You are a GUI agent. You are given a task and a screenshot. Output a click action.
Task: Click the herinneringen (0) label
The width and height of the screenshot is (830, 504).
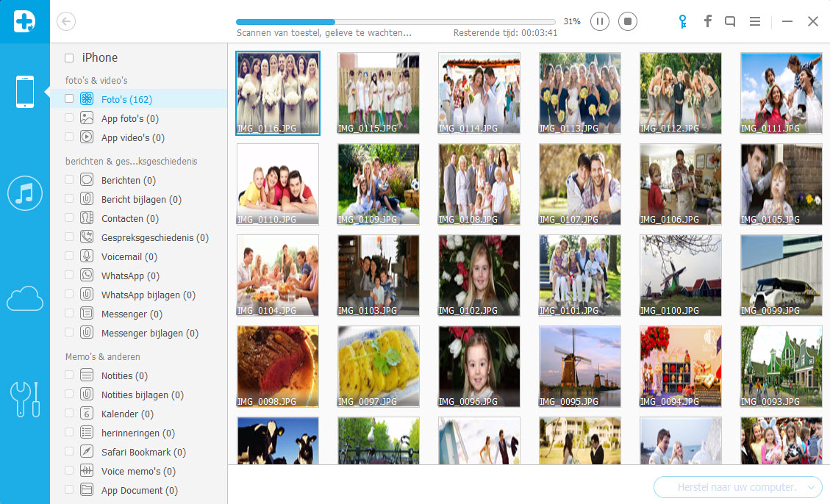(138, 433)
